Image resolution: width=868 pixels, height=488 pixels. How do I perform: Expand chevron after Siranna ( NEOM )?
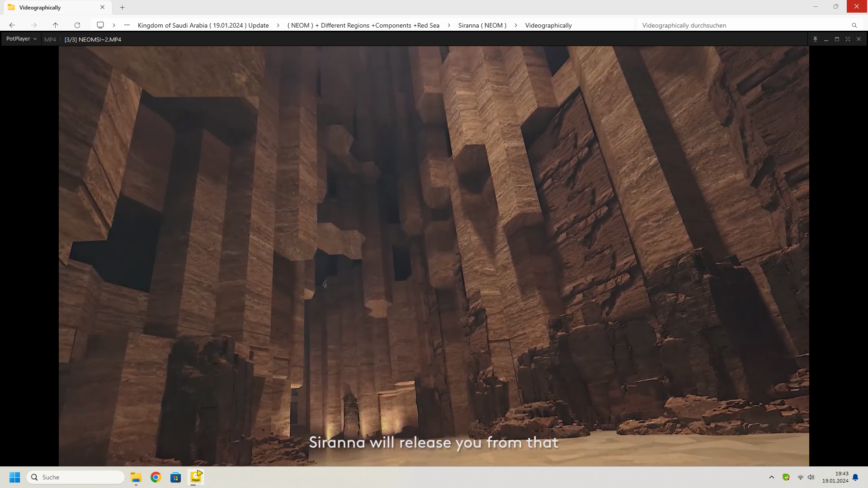click(516, 25)
